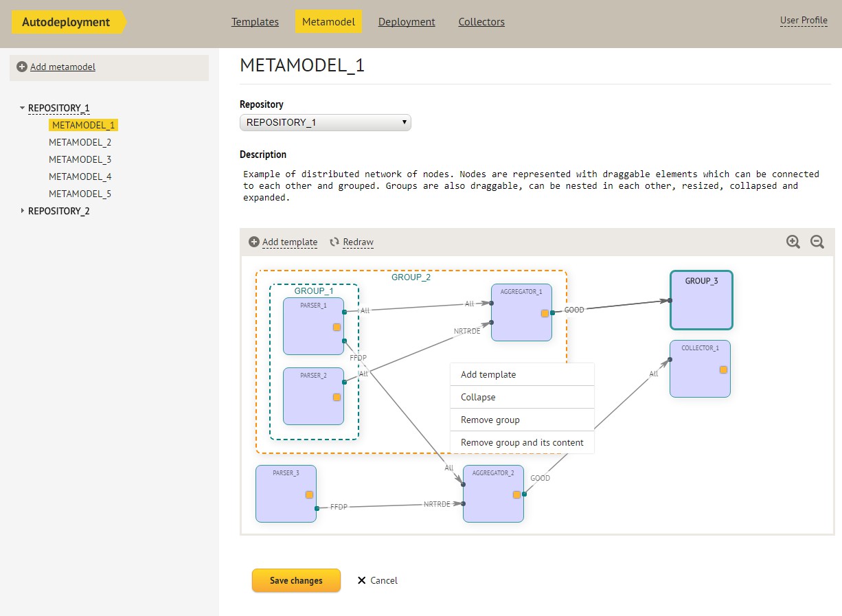Expand the REPOSITORY_2 tree node
This screenshot has width=842, height=616.
pos(22,211)
